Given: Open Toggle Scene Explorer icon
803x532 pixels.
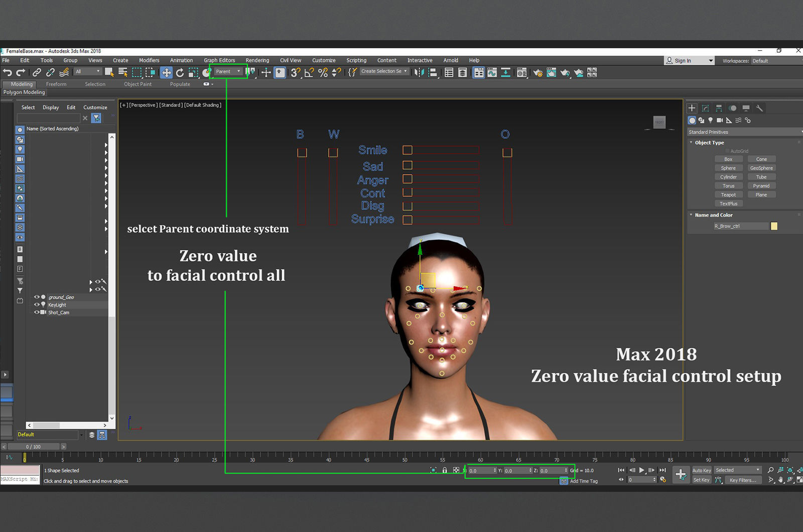Looking at the screenshot, I should pos(449,72).
